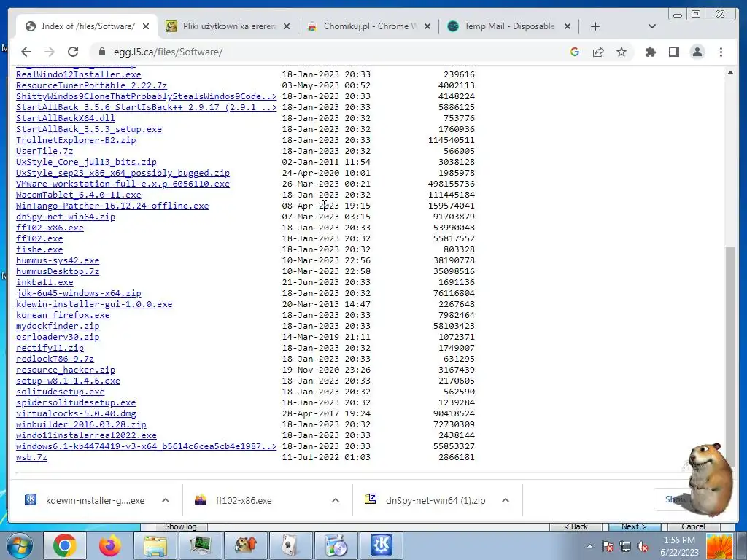Click the rectify11.zip link
The height and width of the screenshot is (560, 747).
pyautogui.click(x=50, y=348)
